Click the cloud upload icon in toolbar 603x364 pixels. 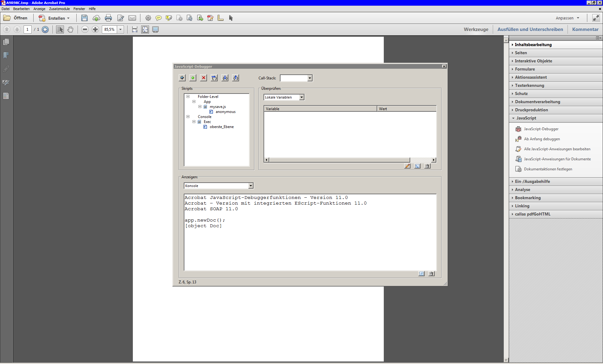pyautogui.click(x=96, y=18)
